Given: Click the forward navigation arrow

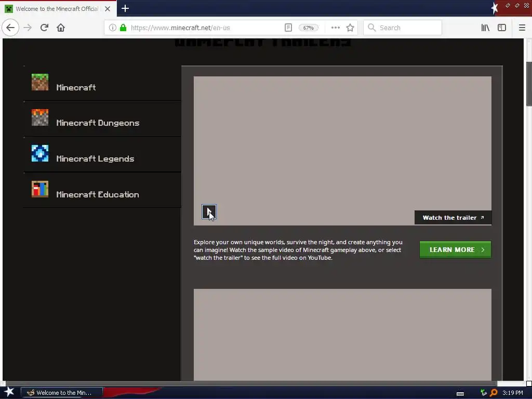Looking at the screenshot, I should (28, 28).
